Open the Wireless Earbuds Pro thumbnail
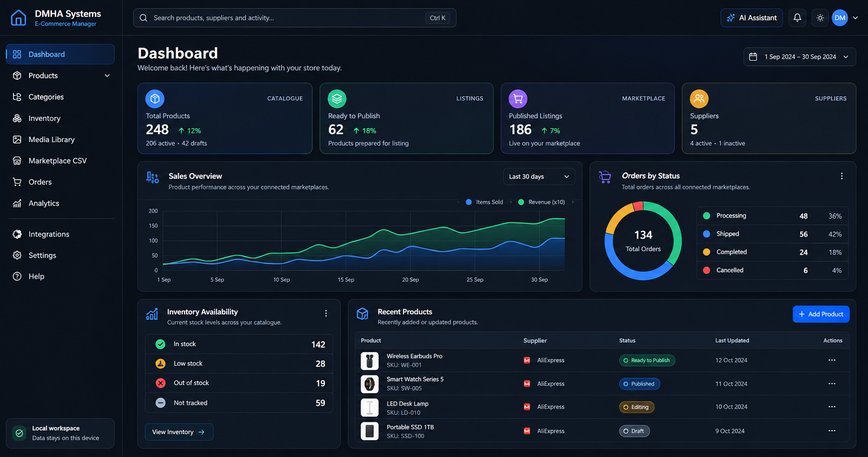This screenshot has height=457, width=868. click(x=369, y=361)
